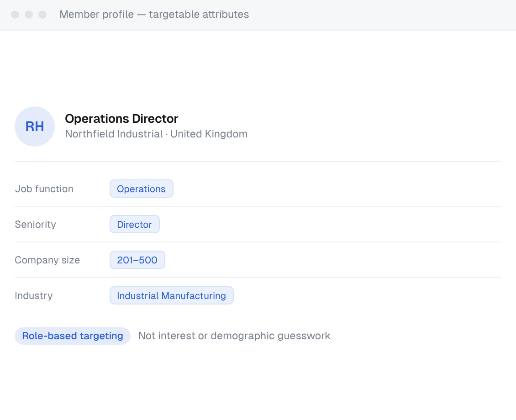Click the RH avatar circle
The height and width of the screenshot is (420, 516).
pyautogui.click(x=35, y=126)
